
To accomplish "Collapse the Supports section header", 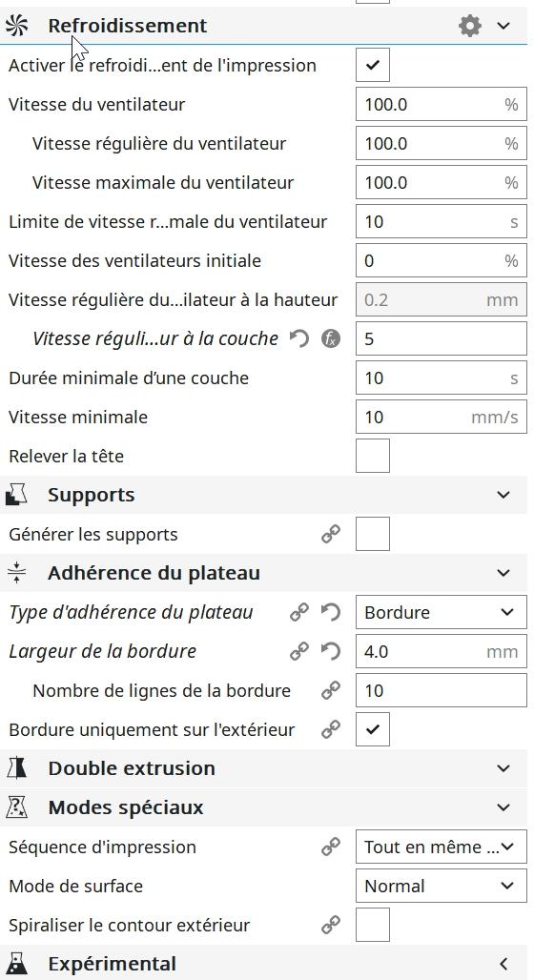I will (x=263, y=495).
